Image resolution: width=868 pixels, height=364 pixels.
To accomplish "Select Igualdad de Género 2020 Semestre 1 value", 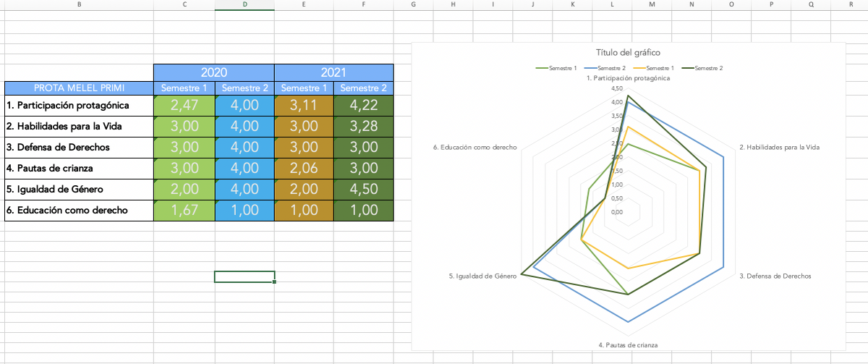I will coord(184,190).
